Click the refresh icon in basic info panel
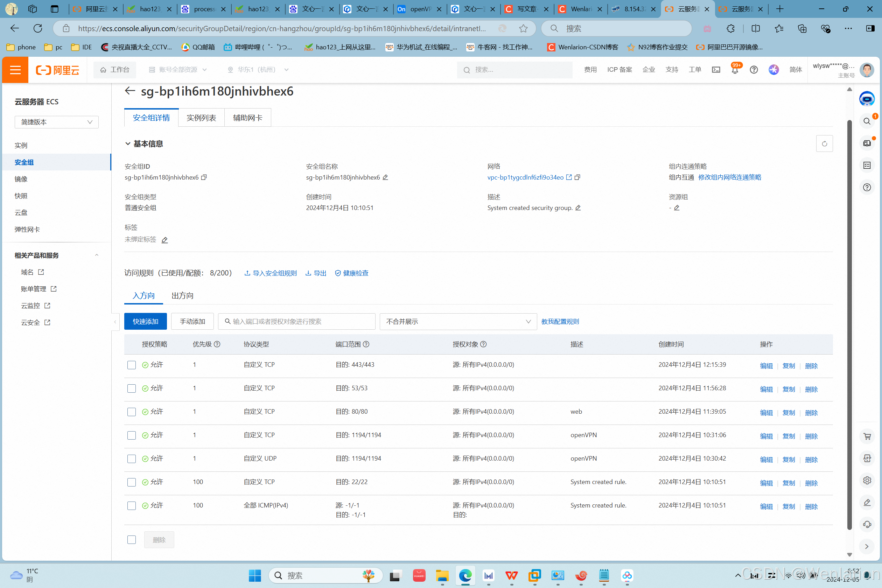 pyautogui.click(x=824, y=143)
